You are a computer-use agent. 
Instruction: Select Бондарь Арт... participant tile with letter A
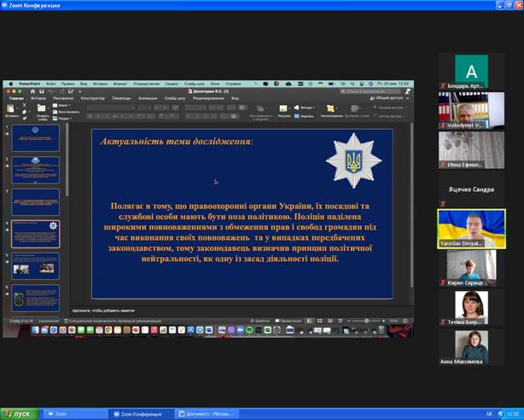coord(471,72)
